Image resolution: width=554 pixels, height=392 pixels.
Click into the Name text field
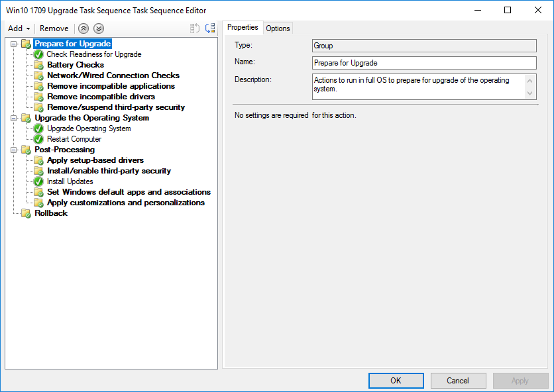[x=424, y=63]
